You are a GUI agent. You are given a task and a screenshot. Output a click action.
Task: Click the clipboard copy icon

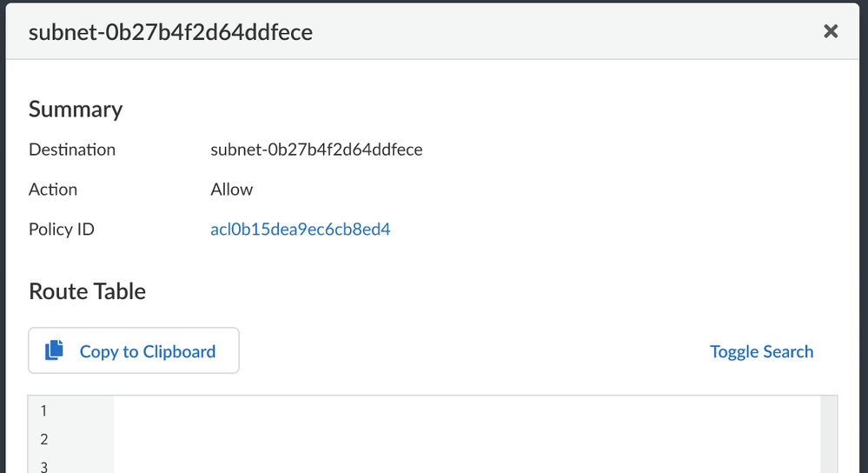[x=55, y=350]
